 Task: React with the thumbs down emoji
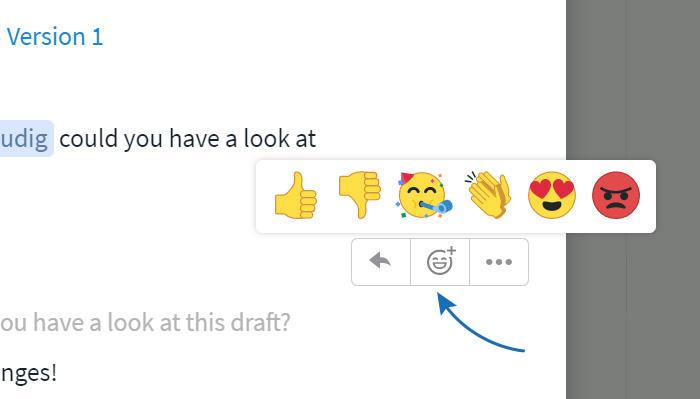[359, 195]
